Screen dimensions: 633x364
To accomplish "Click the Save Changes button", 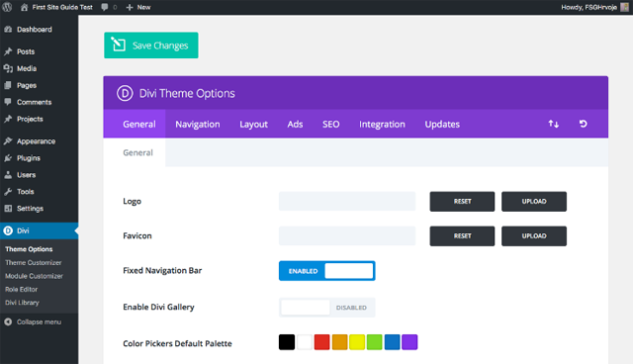I will (x=151, y=45).
